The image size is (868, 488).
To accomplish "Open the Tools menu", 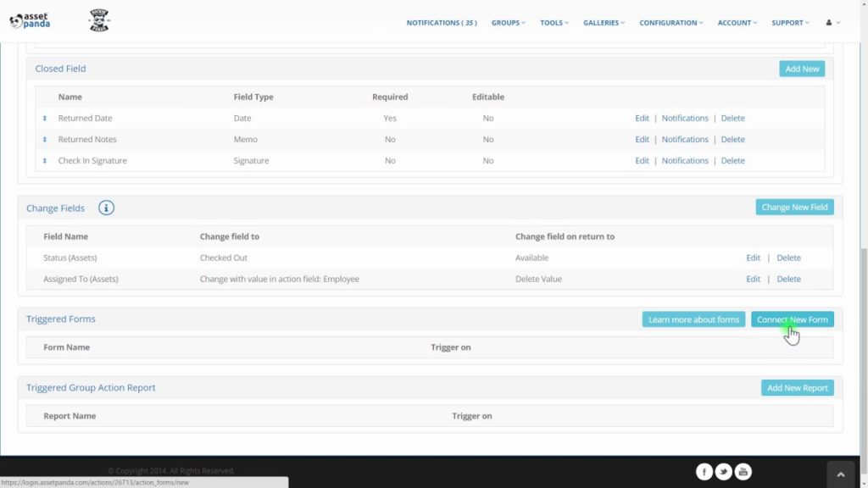I will click(554, 23).
